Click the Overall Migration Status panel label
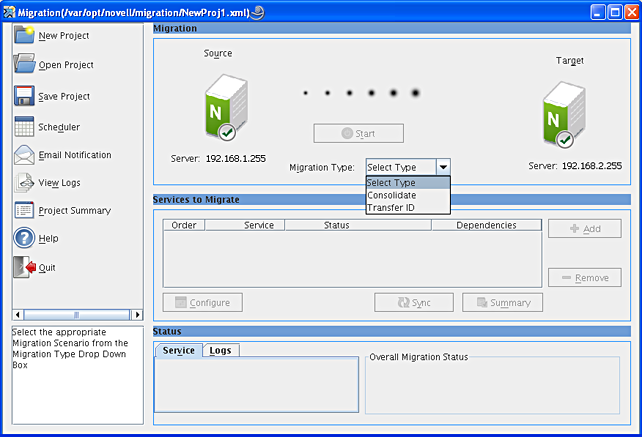The image size is (642, 437). [418, 357]
